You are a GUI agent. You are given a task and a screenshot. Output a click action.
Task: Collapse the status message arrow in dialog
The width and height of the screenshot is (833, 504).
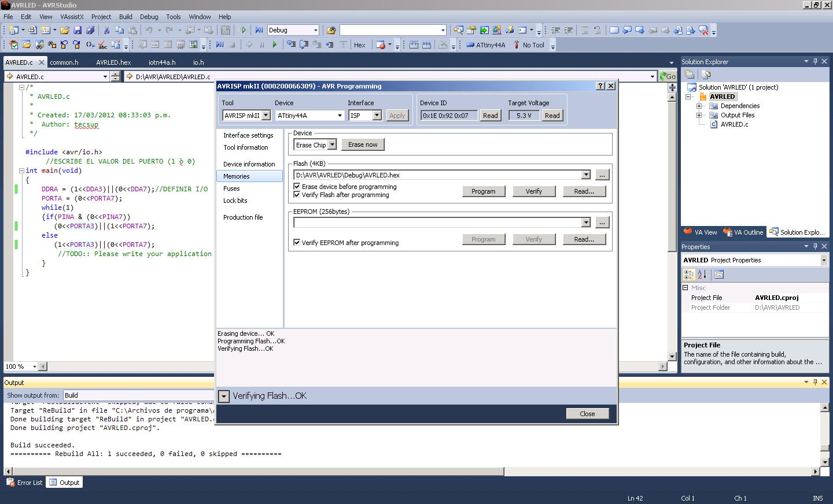pos(224,396)
